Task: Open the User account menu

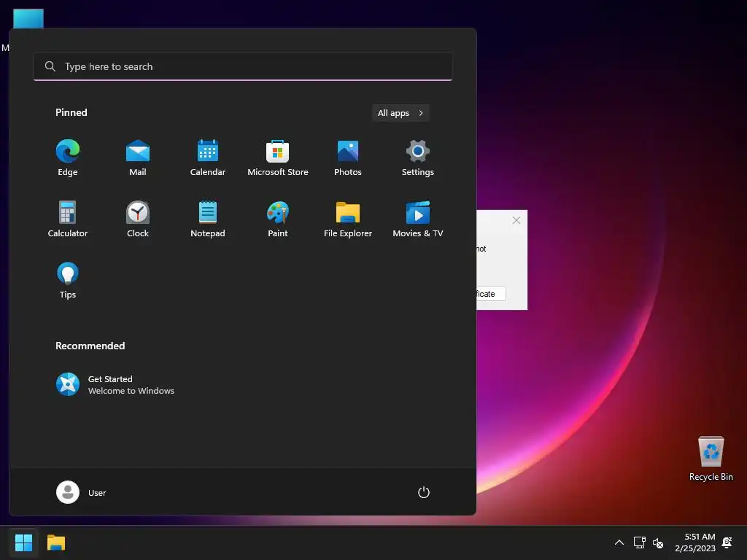Action: (x=82, y=492)
